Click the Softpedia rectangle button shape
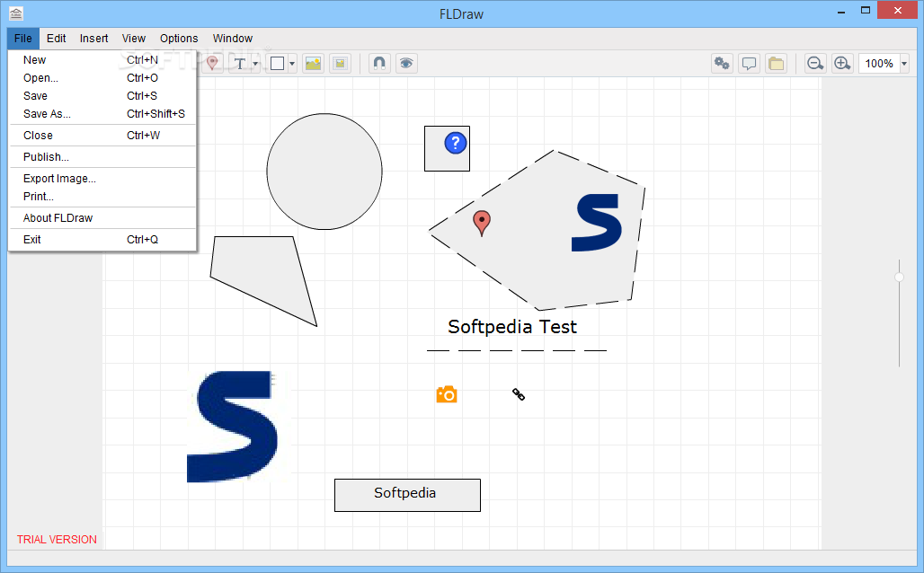 coord(407,495)
